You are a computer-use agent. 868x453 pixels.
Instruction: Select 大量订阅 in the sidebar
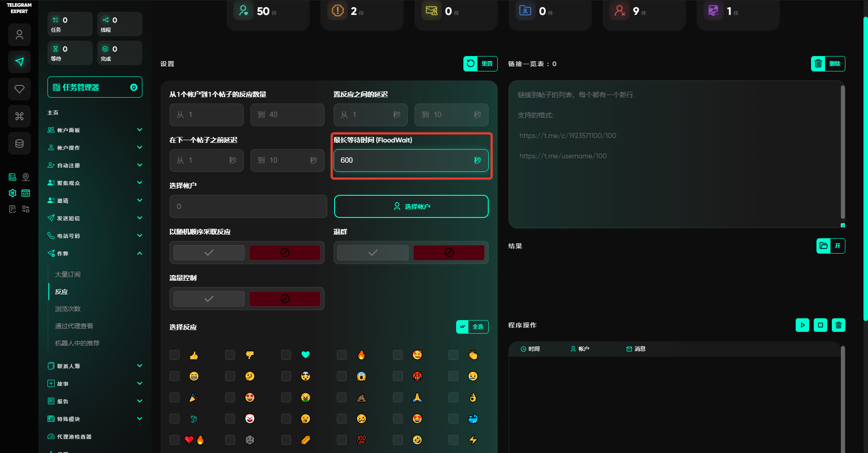[x=68, y=274]
